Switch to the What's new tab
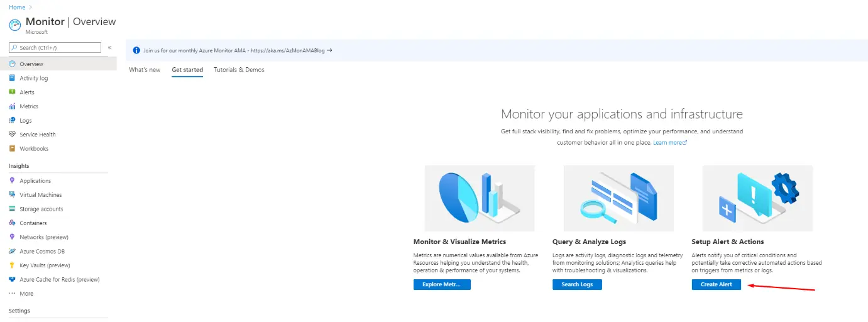 click(x=145, y=70)
